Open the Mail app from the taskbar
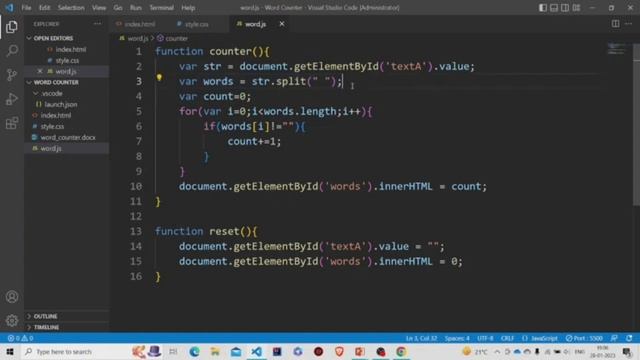Viewport: 640px width, 360px height. click(236, 351)
